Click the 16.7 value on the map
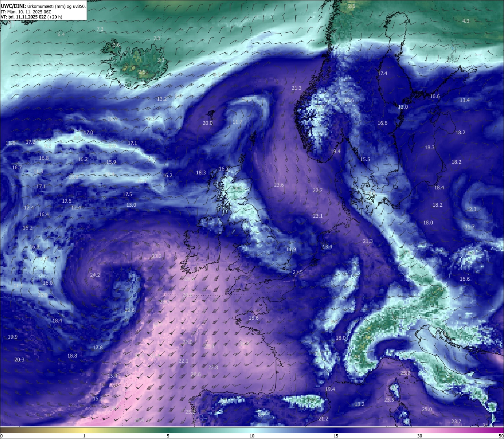504x439 pixels. point(17,168)
